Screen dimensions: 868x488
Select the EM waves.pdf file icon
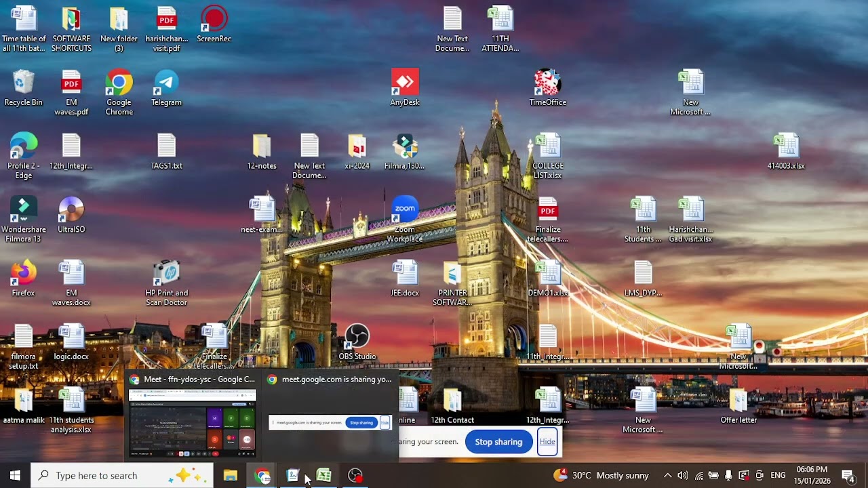click(x=71, y=94)
